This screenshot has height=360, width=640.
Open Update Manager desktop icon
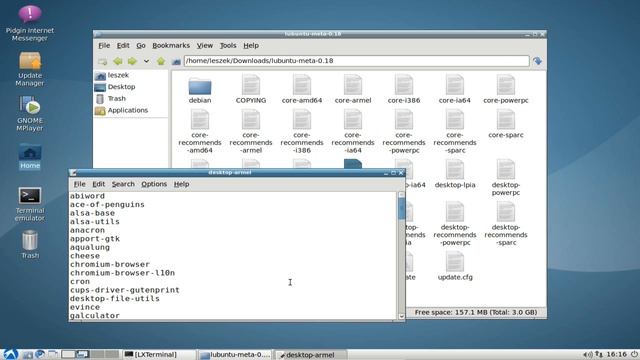(x=30, y=69)
